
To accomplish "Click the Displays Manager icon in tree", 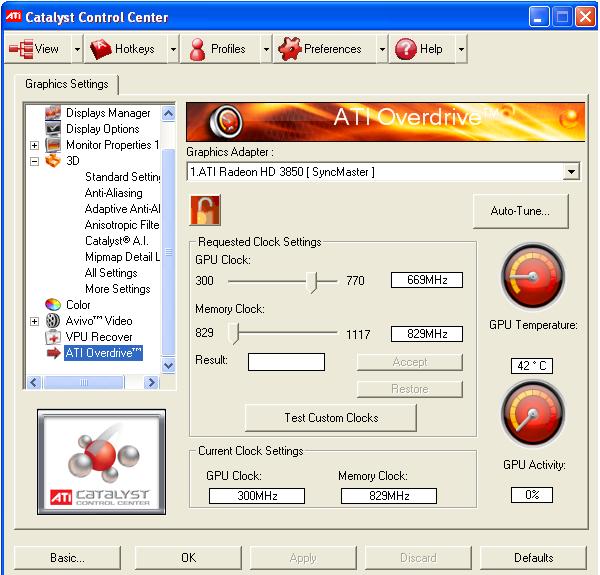I will point(53,112).
